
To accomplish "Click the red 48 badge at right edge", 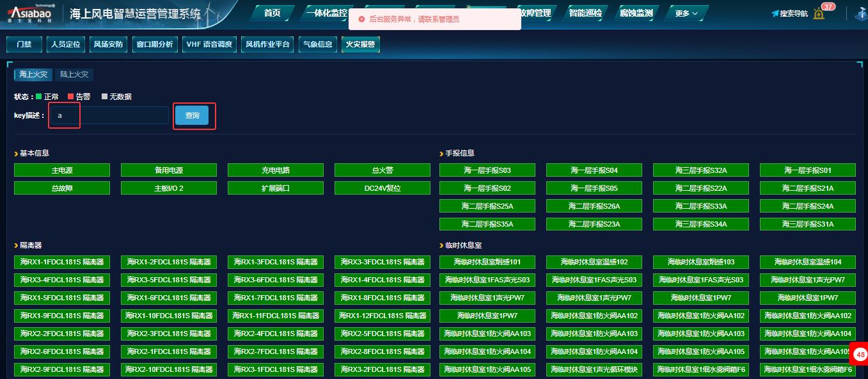I will click(860, 354).
